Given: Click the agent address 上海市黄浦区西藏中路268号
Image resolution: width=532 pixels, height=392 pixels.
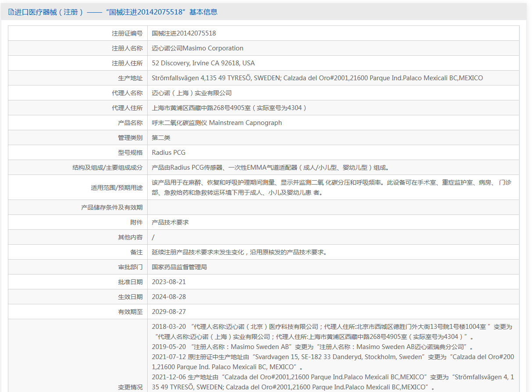Looking at the screenshot, I should click(229, 108).
